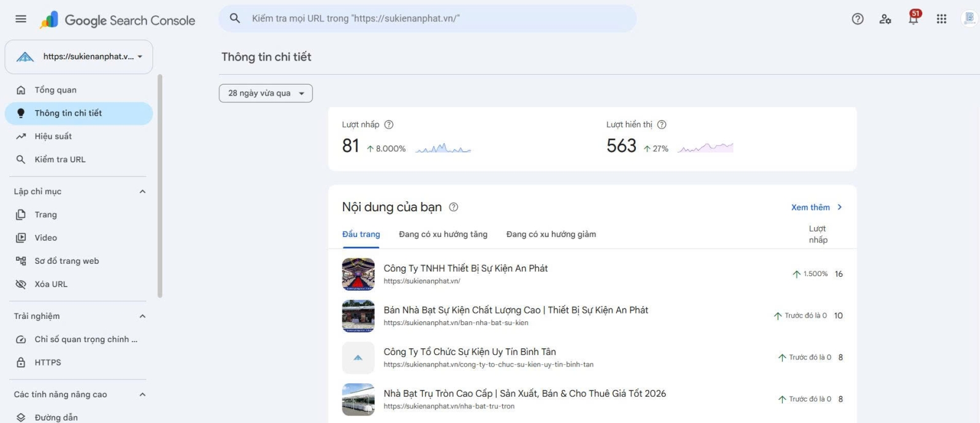Image resolution: width=980 pixels, height=423 pixels.
Task: Open Xóa URL menu item
Action: (x=78, y=285)
